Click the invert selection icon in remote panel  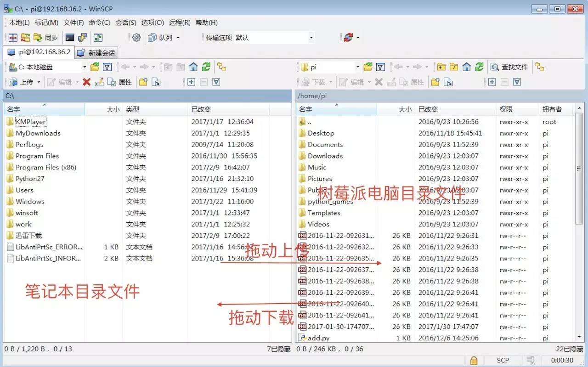[x=516, y=82]
